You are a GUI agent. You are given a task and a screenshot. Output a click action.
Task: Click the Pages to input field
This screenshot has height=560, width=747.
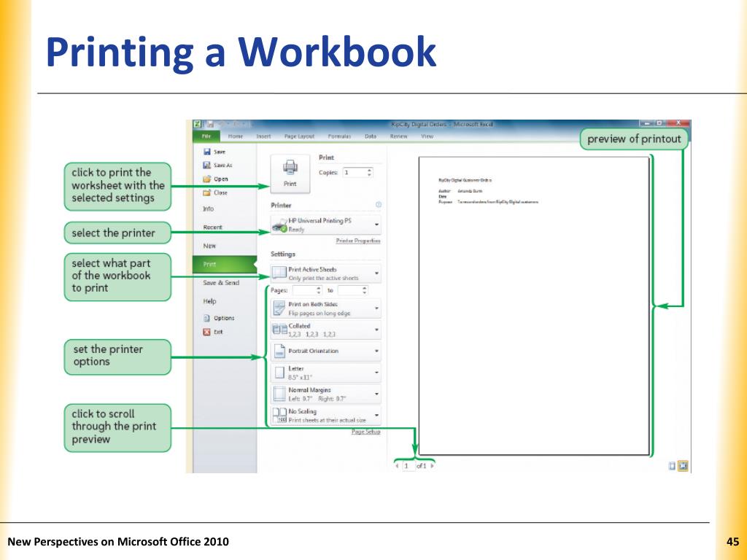(349, 290)
